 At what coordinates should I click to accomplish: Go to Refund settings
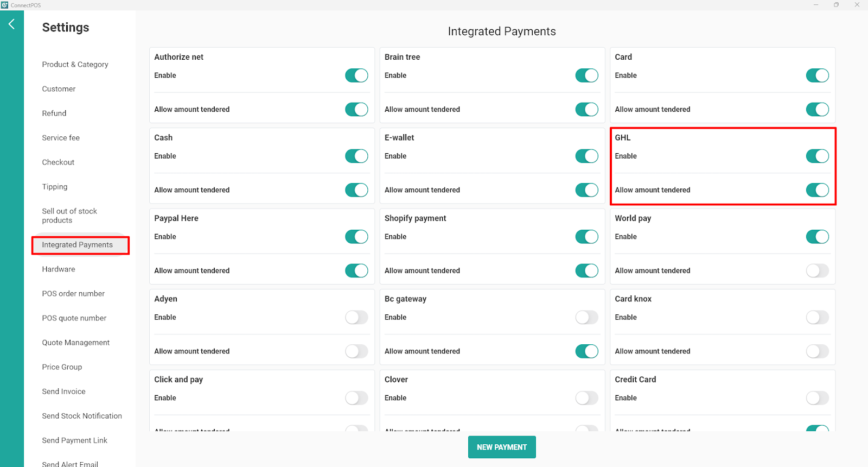(54, 113)
